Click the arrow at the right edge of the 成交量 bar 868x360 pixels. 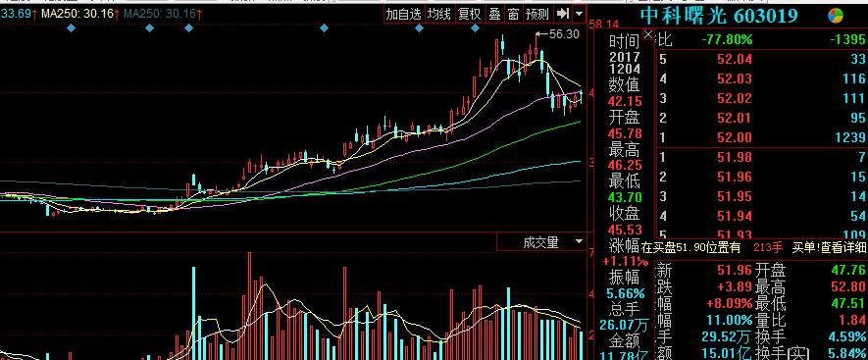click(x=579, y=242)
